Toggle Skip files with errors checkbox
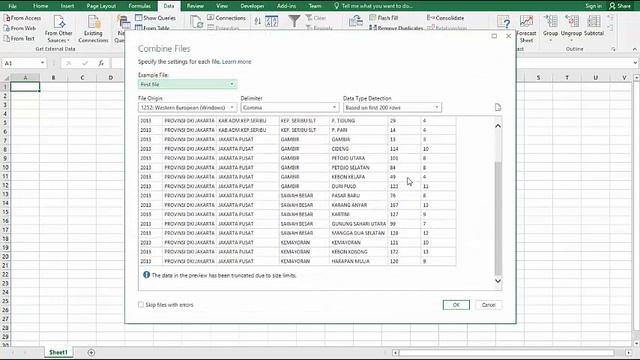 click(x=141, y=304)
